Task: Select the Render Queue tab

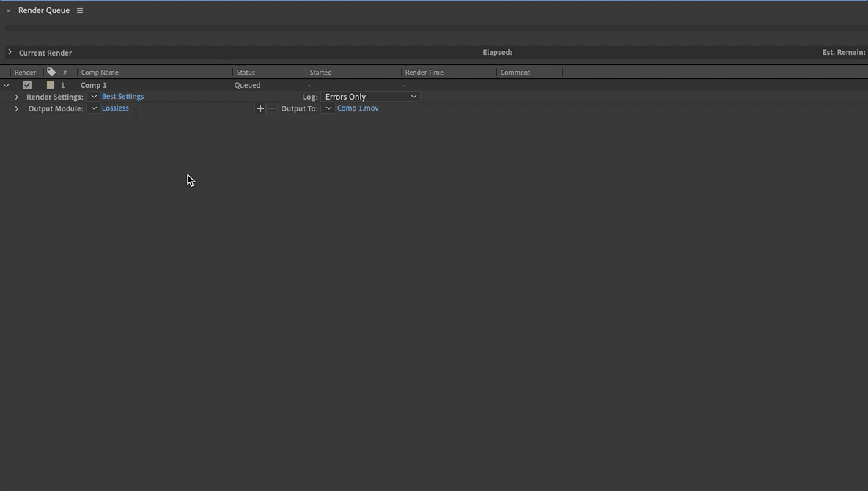Action: click(x=44, y=10)
